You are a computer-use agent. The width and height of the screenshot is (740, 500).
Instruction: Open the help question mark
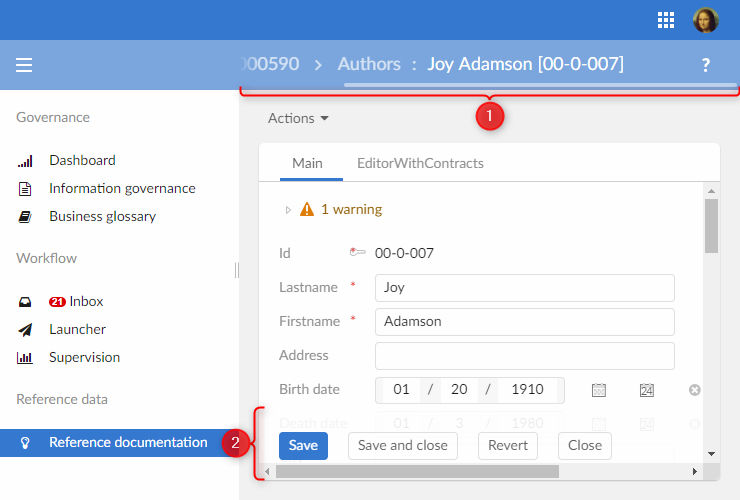pos(706,65)
